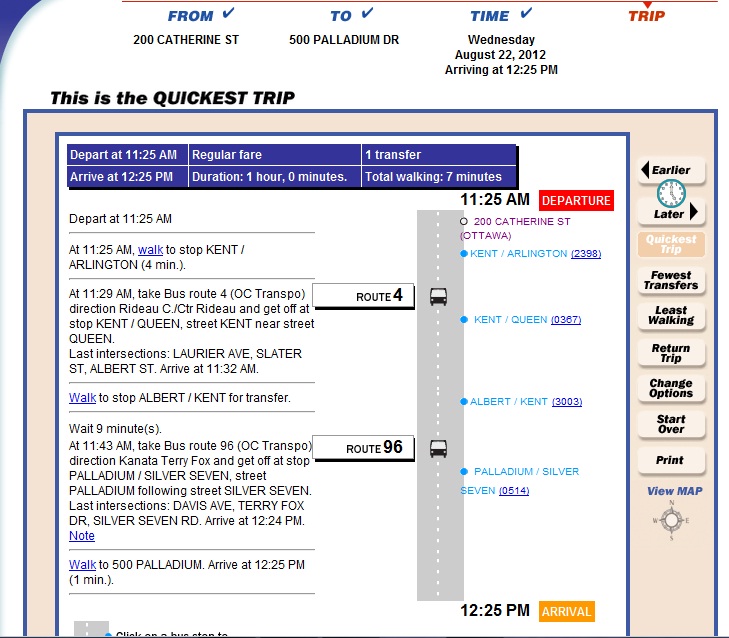Click the Route 4 bus icon
The width and height of the screenshot is (729, 638).
(438, 297)
